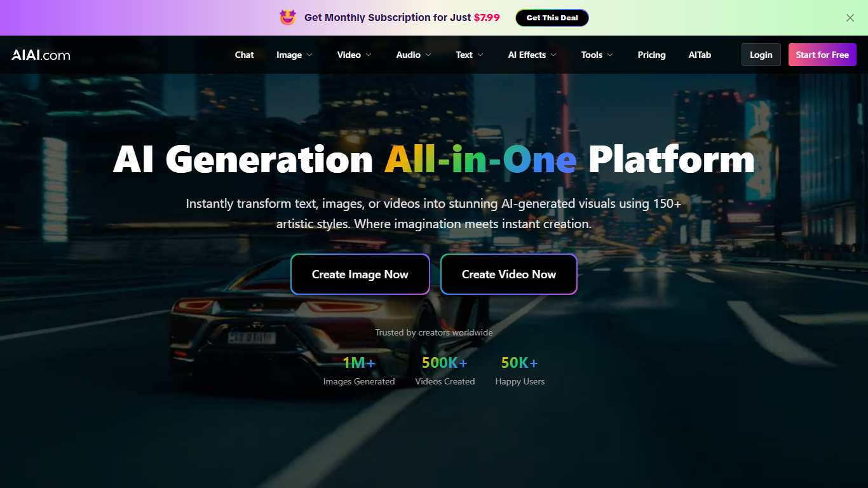Click Start for Free
This screenshot has width=868, height=488.
click(822, 55)
